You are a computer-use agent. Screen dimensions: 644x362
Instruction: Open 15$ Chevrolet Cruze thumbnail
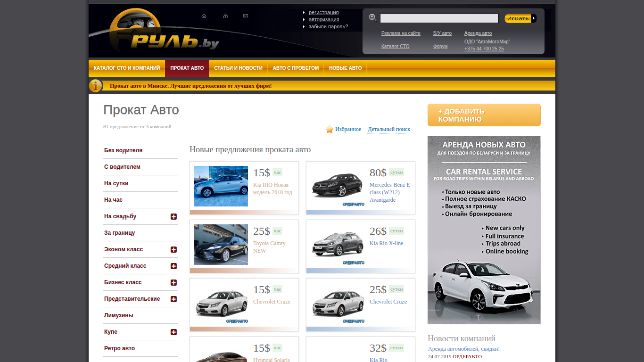pos(221,303)
